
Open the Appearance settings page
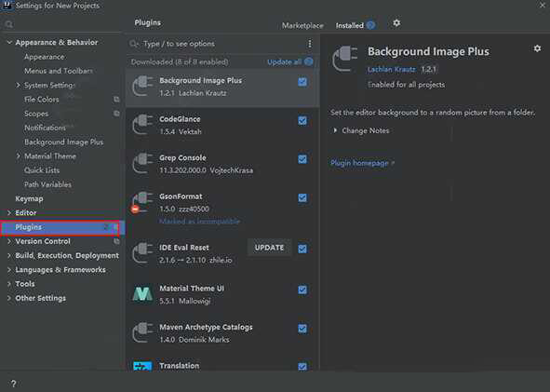point(44,57)
